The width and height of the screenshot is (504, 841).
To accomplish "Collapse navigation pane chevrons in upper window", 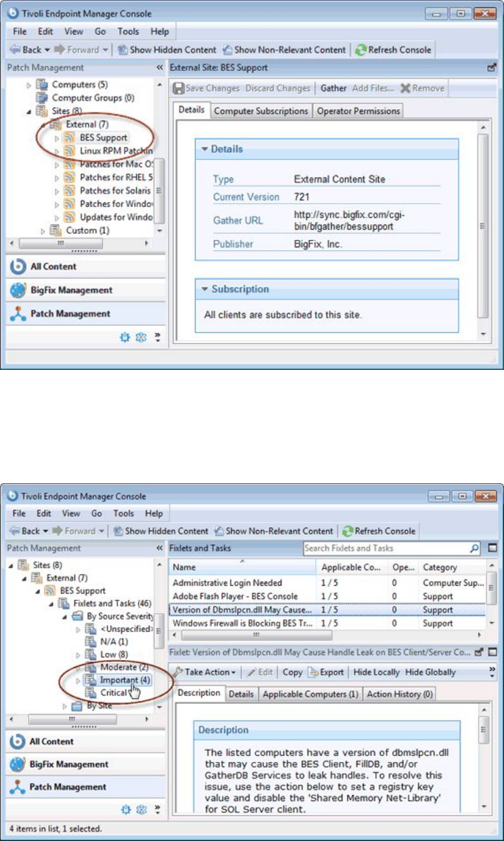I will [x=160, y=68].
